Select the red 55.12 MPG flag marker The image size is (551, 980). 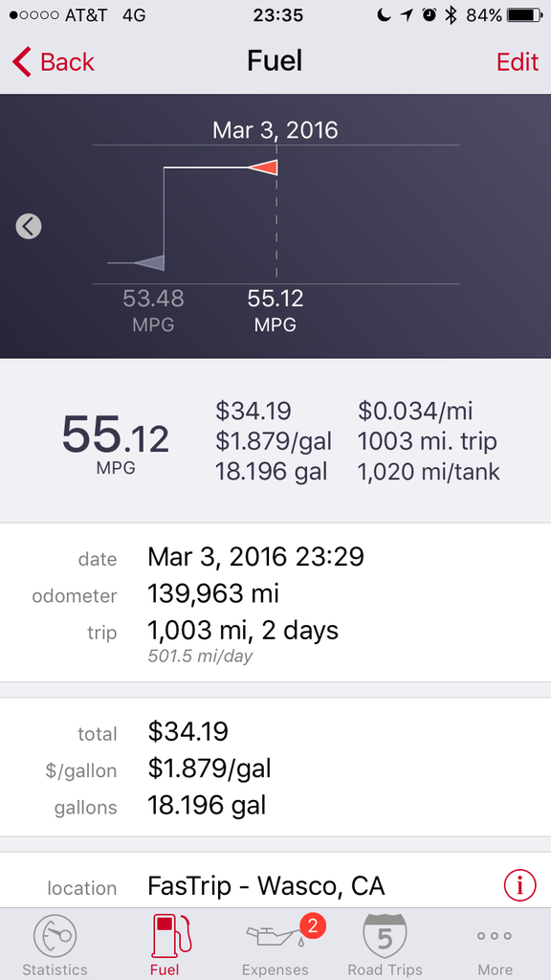(262, 167)
